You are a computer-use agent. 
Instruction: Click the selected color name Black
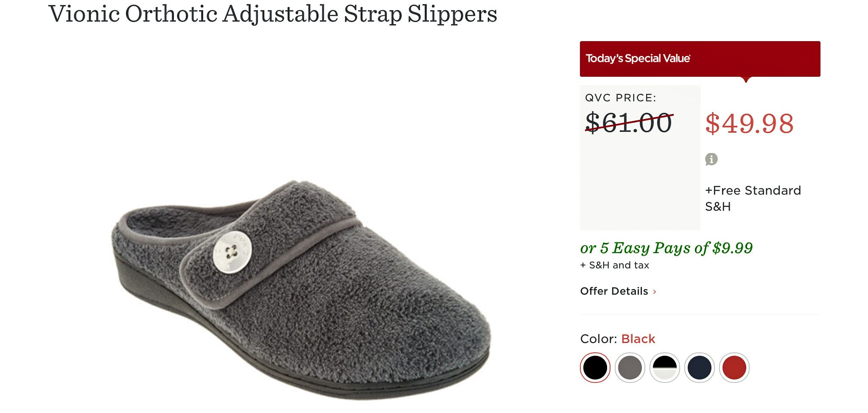[x=638, y=339]
